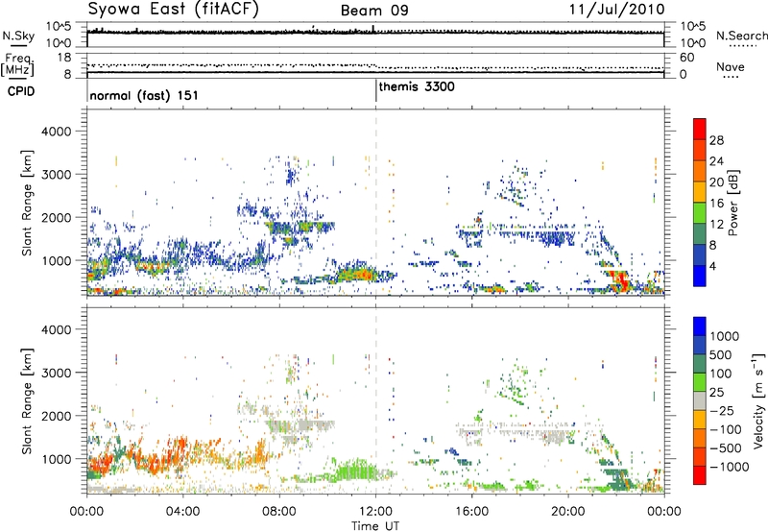Click the 'Power [dB]' colorbar label
The width and height of the screenshot is (768, 532).
(x=733, y=203)
